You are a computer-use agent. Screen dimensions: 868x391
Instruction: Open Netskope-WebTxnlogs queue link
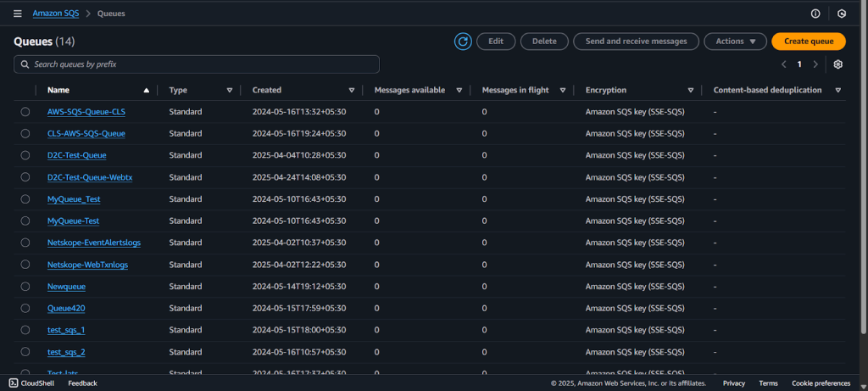[x=88, y=265]
